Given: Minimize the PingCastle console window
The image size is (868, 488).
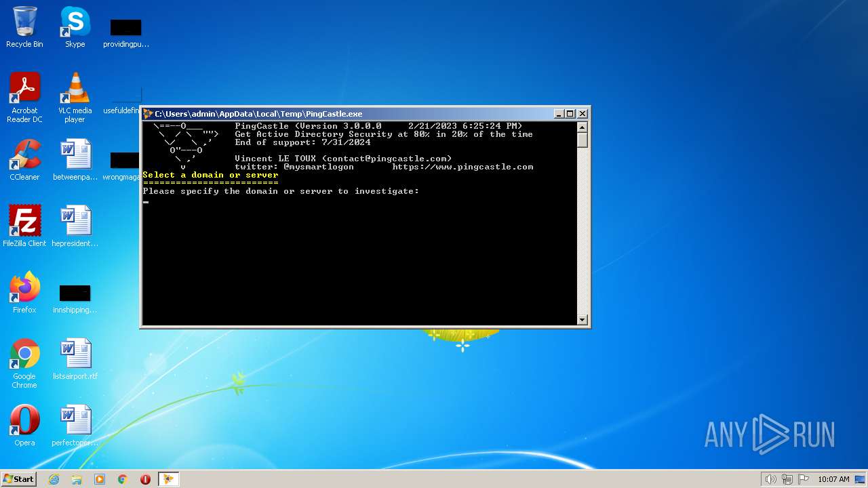Looking at the screenshot, I should coord(559,114).
